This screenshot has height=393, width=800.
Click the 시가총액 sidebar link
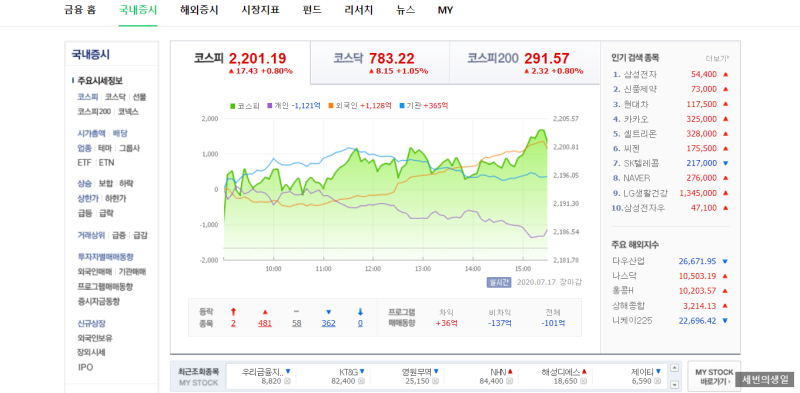point(91,133)
